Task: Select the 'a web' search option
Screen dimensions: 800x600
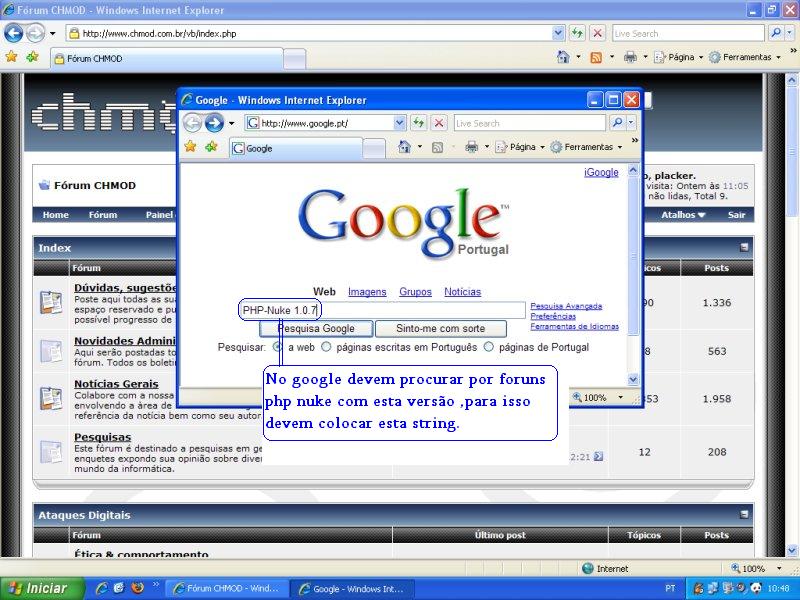Action: (x=278, y=347)
